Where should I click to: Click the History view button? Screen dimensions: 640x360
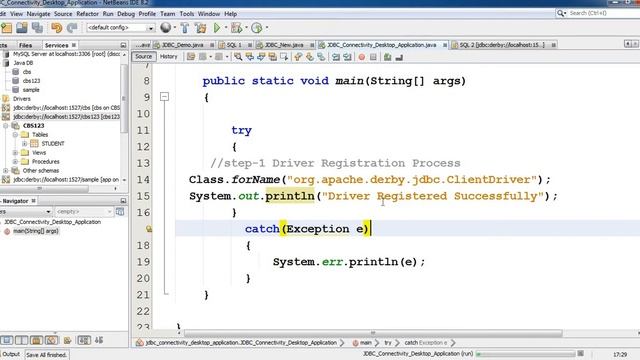pos(169,57)
